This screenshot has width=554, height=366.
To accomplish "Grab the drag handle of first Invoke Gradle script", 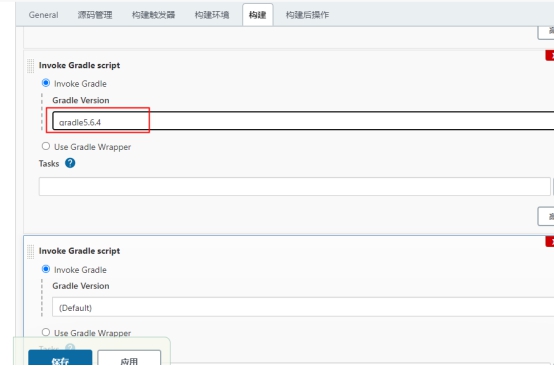I will click(31, 66).
